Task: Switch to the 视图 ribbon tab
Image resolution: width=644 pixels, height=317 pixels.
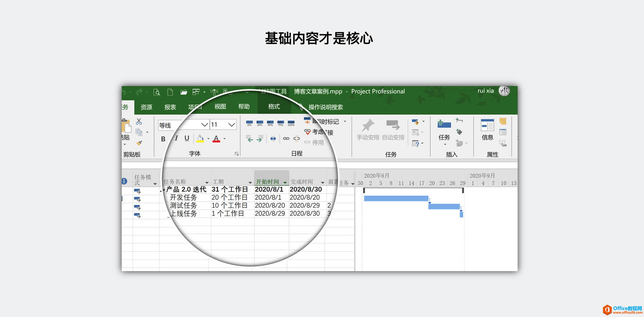Action: 220,107
